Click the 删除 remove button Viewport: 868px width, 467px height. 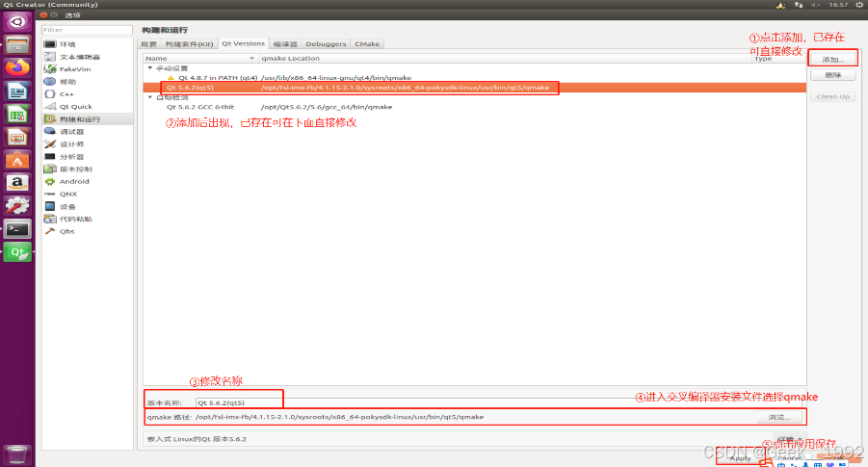click(x=832, y=75)
